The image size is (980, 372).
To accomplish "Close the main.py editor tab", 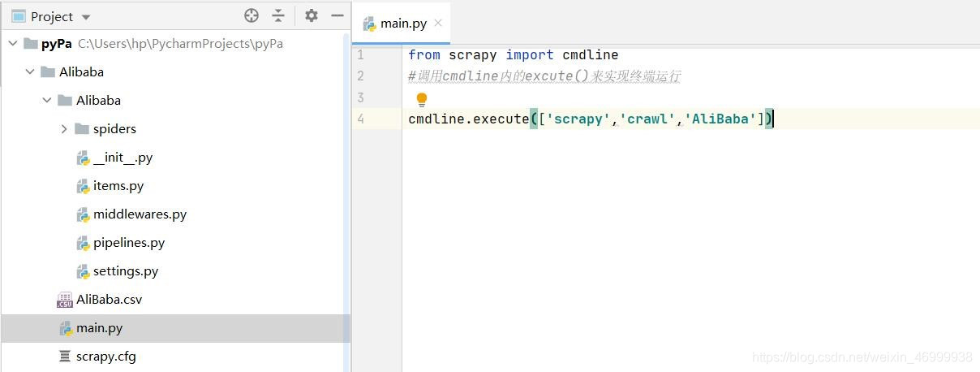I will tap(438, 23).
